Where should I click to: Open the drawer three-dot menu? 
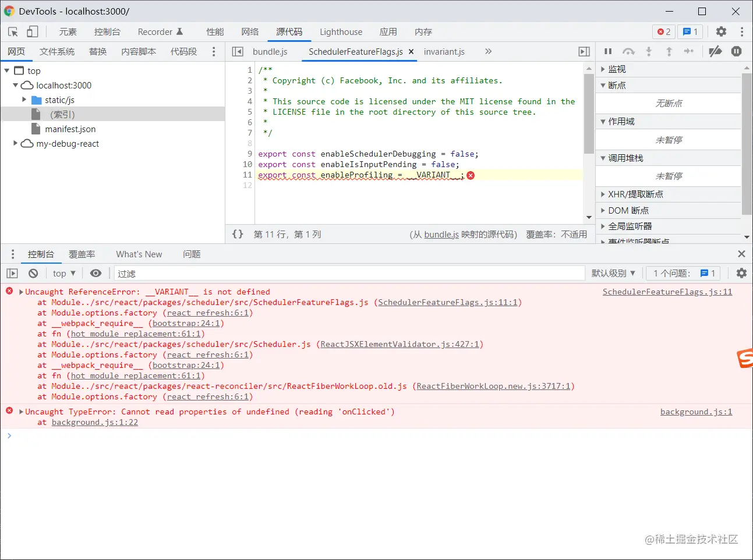click(x=13, y=254)
